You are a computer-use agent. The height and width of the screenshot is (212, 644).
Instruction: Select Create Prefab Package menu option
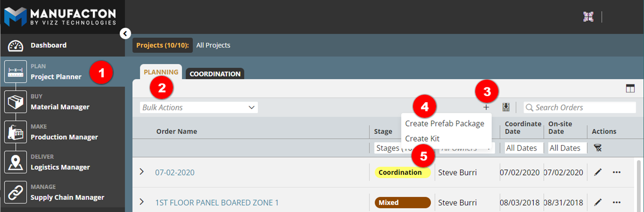(x=445, y=124)
